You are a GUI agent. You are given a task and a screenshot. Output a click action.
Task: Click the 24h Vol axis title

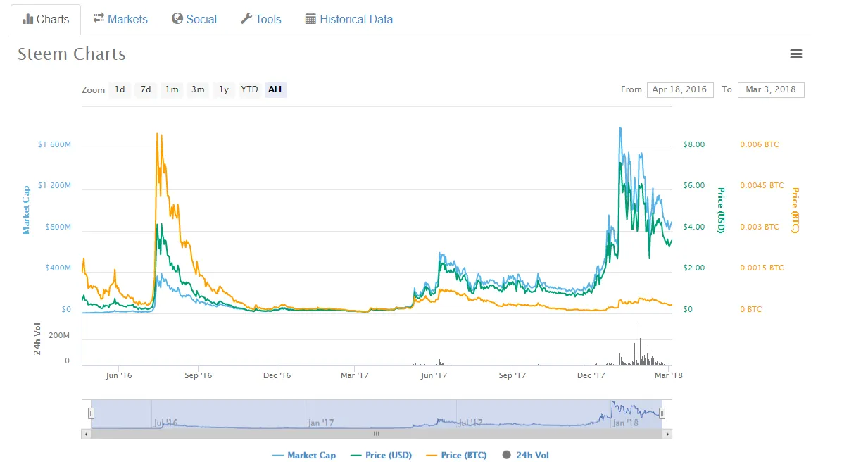click(38, 339)
